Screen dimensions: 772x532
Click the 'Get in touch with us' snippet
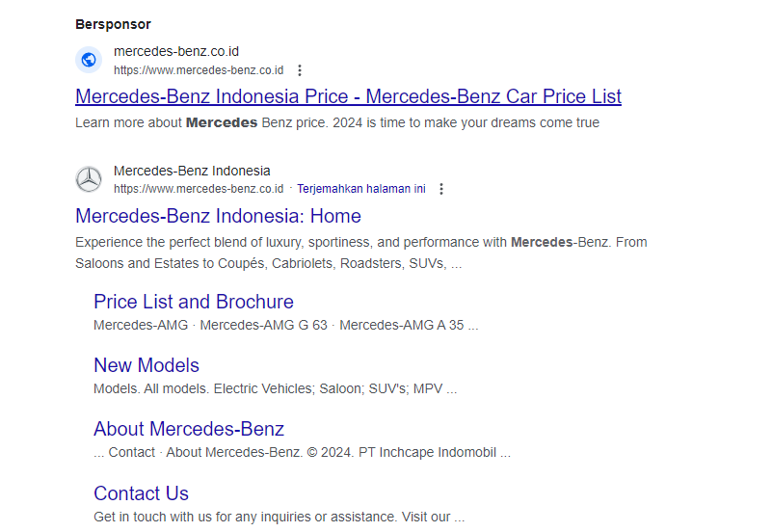click(x=280, y=517)
